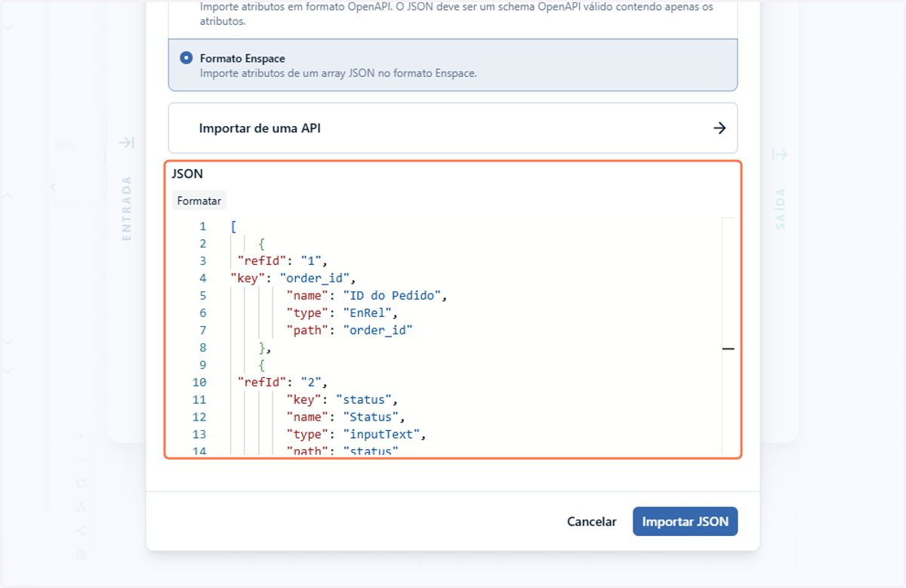
Task: Click the faded map pin icon
Action: [82, 555]
